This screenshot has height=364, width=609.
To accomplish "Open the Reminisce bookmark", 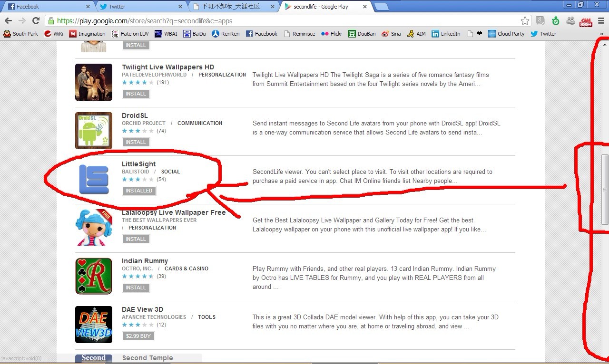I will point(300,34).
